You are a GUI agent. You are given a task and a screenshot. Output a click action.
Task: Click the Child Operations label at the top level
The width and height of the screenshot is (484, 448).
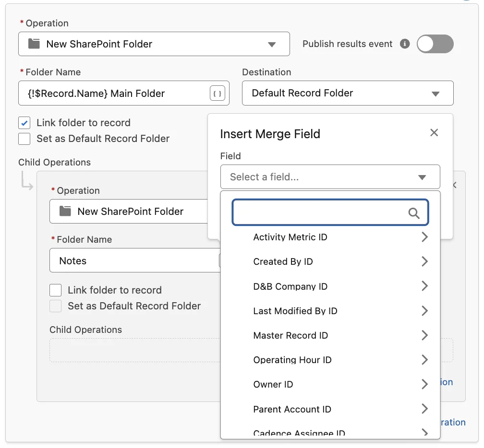[55, 162]
